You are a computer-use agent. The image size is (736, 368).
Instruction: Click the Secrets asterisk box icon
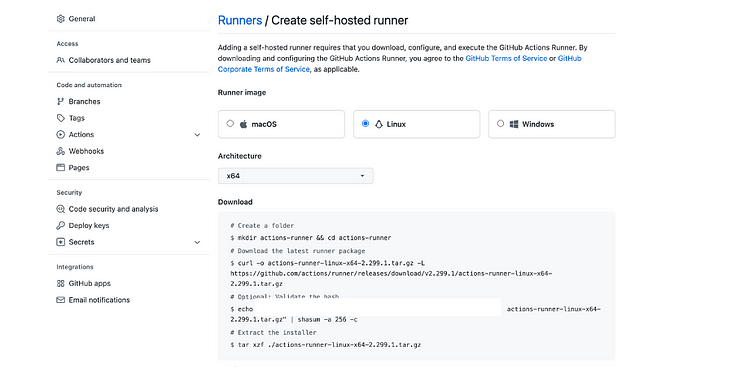(x=60, y=242)
